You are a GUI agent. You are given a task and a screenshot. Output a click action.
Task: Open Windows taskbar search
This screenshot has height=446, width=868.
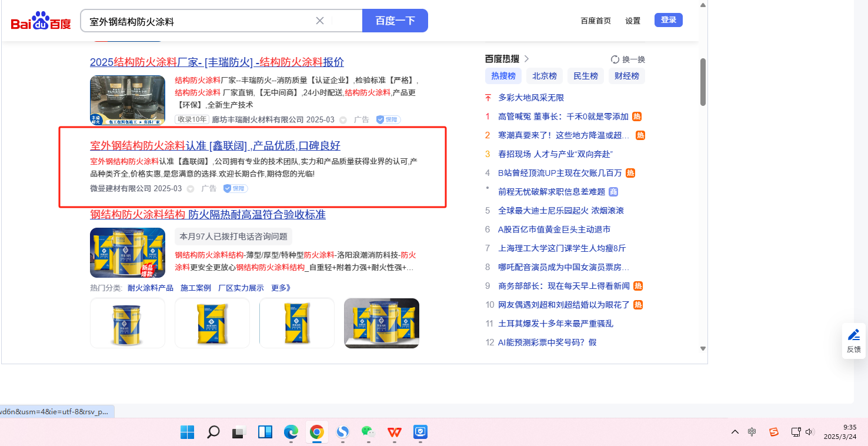[213, 432]
